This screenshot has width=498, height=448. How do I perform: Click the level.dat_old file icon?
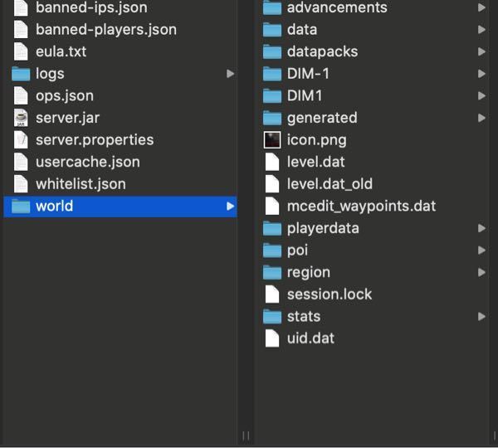click(272, 184)
